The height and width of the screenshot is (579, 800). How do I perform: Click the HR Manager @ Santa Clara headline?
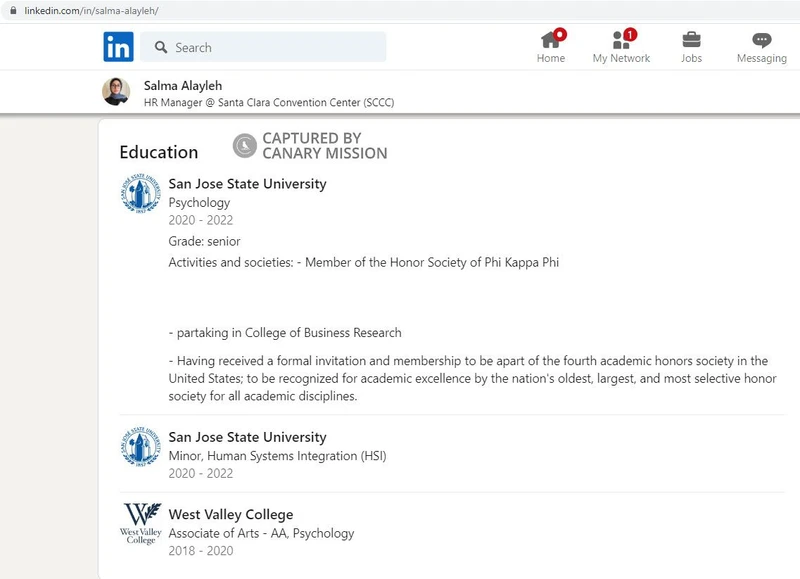pos(269,103)
